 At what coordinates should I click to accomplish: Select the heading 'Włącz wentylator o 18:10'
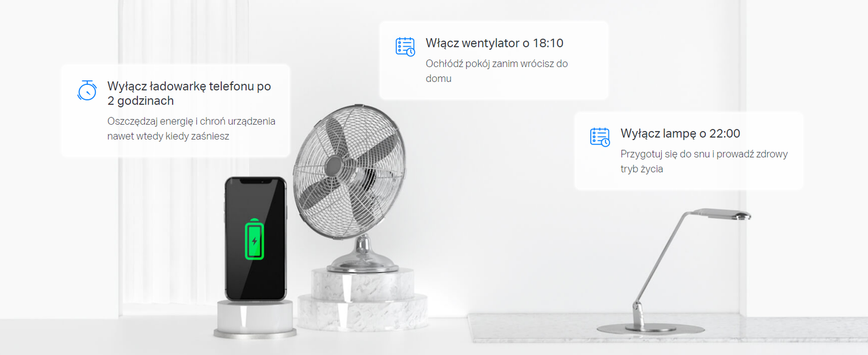coord(494,43)
